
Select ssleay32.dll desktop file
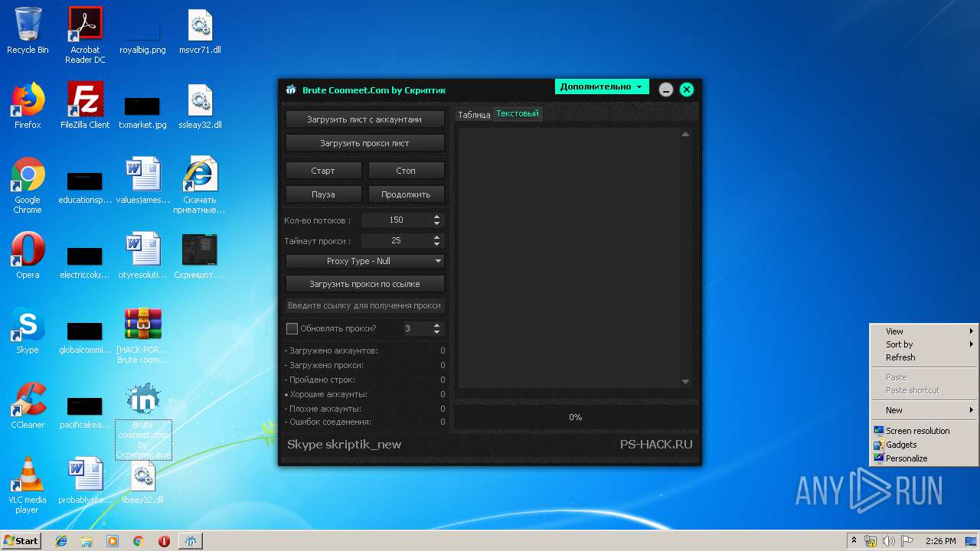200,106
